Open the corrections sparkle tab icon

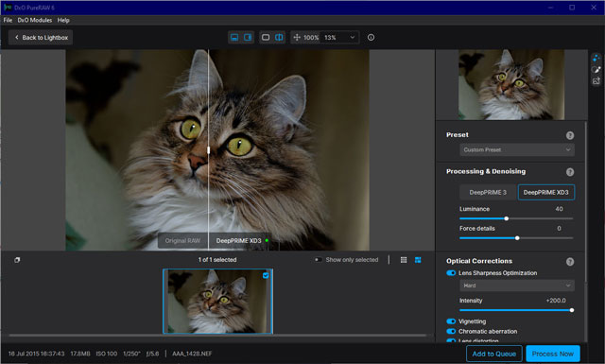[596, 59]
